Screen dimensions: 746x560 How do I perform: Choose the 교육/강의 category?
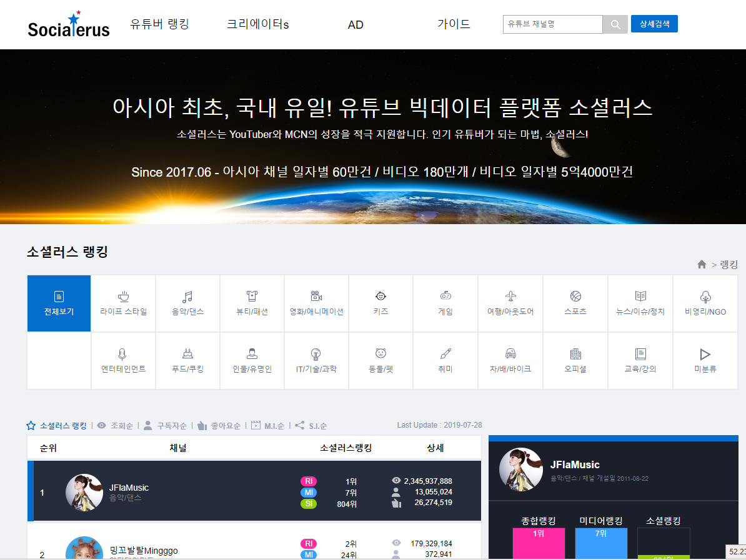point(640,361)
